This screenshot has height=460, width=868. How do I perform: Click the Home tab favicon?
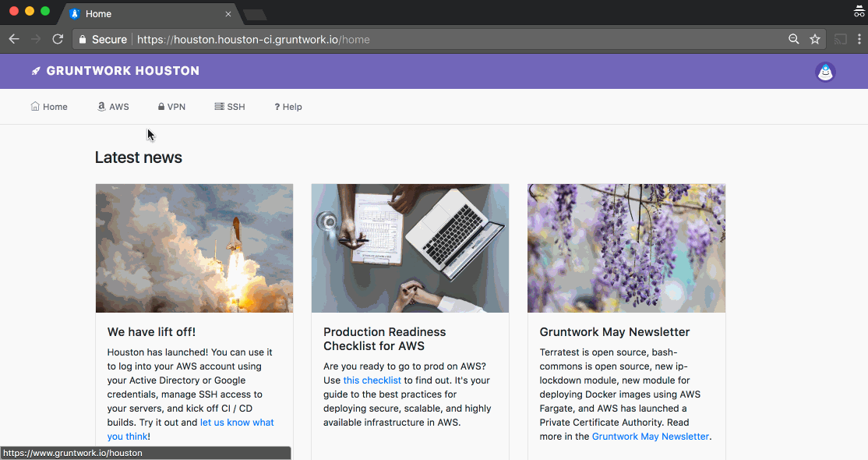[x=75, y=14]
